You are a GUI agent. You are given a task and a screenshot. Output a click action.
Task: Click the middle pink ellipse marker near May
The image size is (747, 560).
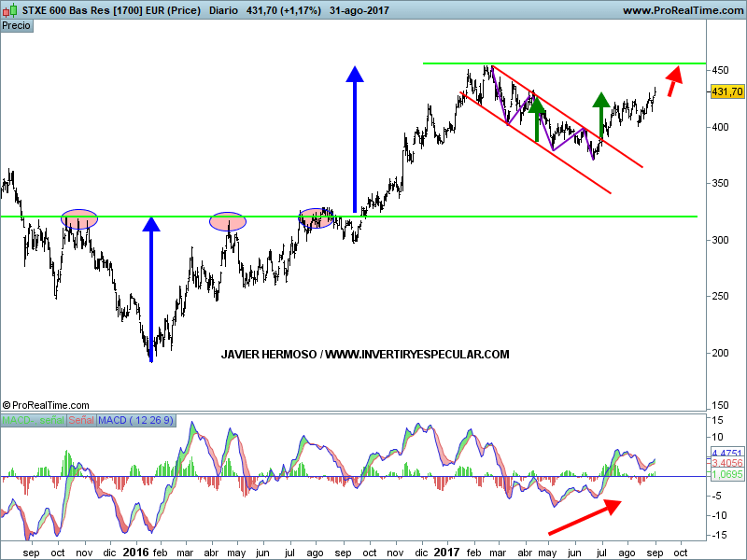(x=228, y=221)
